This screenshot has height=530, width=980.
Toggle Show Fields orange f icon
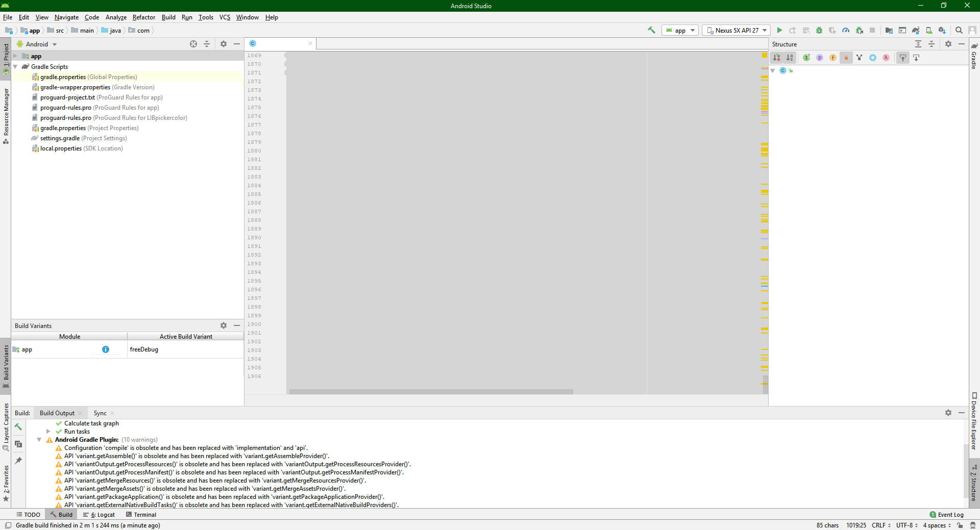tap(833, 58)
